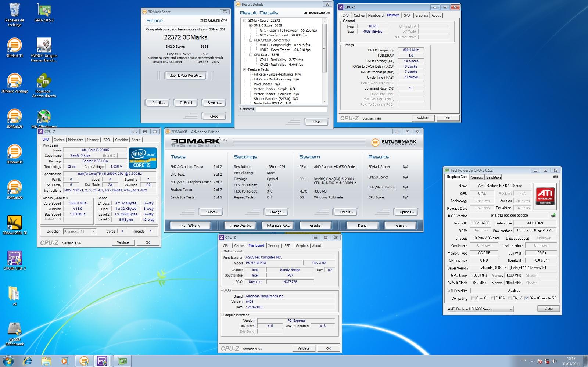Launch HWBOT Unigine Heaven Bench shortcut
This screenshot has height=367, width=588.
pos(44,50)
